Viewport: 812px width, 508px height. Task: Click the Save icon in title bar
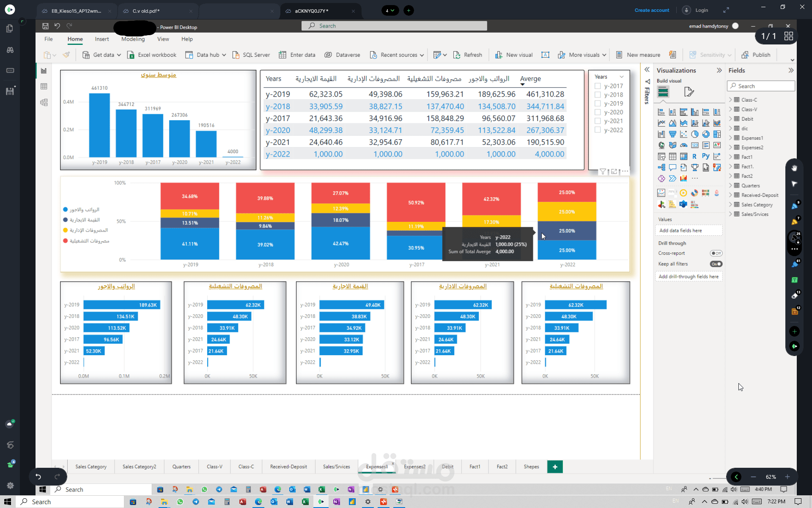coord(45,26)
